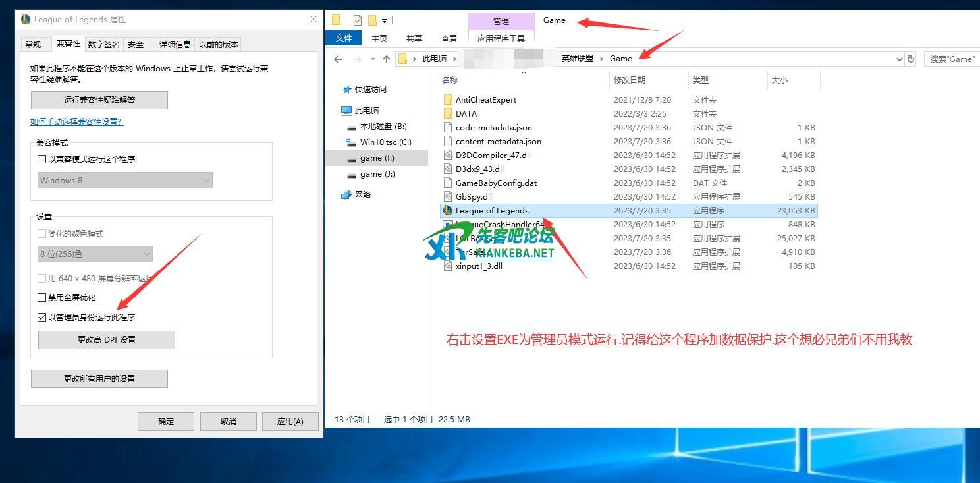Click the Explorer search box

[x=952, y=59]
